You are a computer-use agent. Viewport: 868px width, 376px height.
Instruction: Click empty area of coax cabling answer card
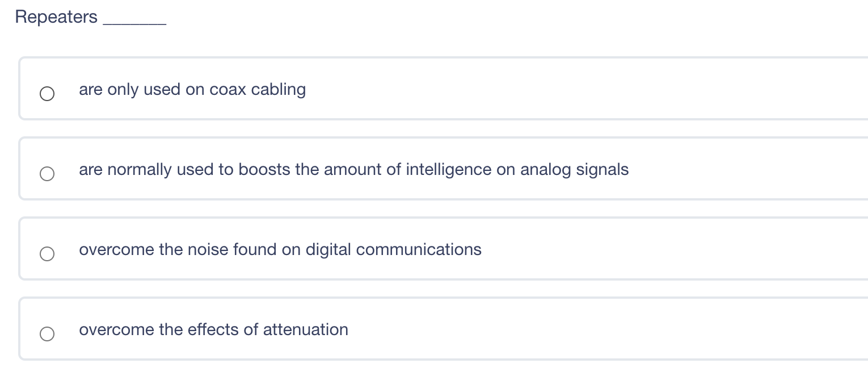click(x=567, y=89)
